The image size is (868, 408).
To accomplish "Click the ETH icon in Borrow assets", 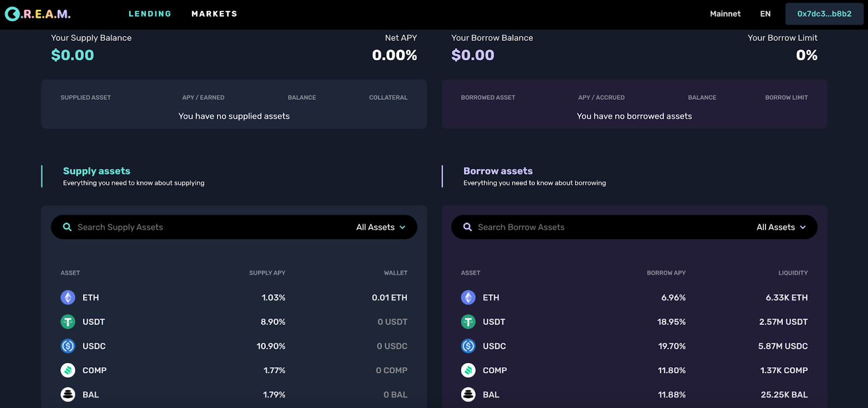I will 468,297.
